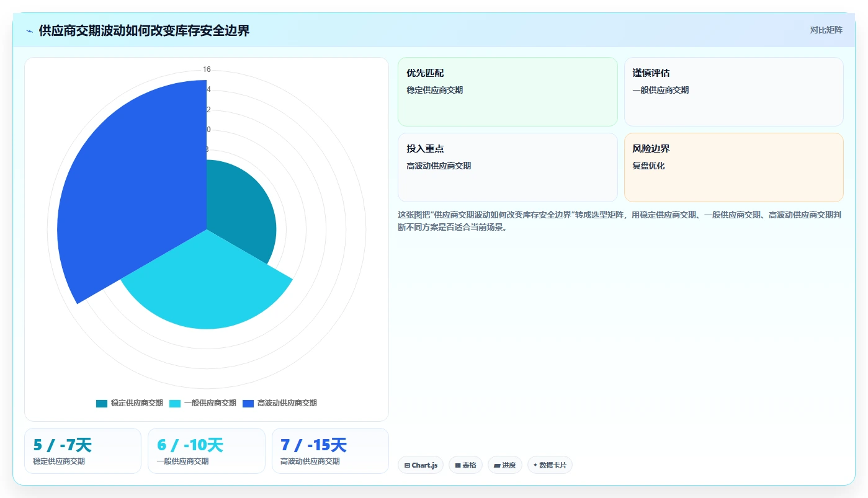Screen dimensions: 868x498
Task: Click the chart axis label 16
Action: (x=207, y=69)
